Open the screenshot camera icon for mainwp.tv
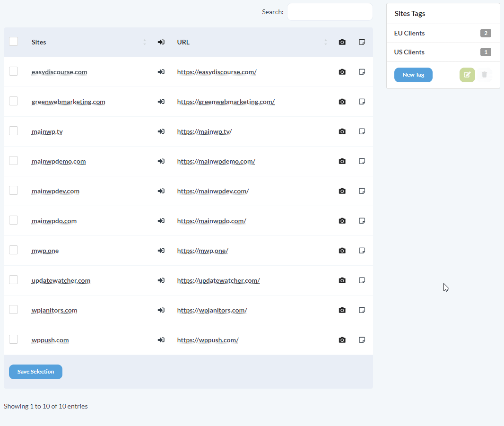504x426 pixels. tap(342, 131)
